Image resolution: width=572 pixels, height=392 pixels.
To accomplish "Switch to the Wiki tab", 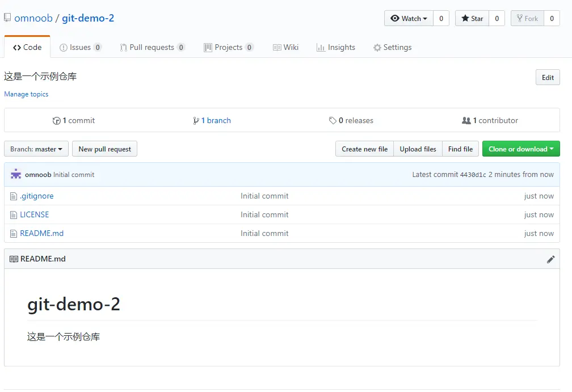I will click(286, 48).
